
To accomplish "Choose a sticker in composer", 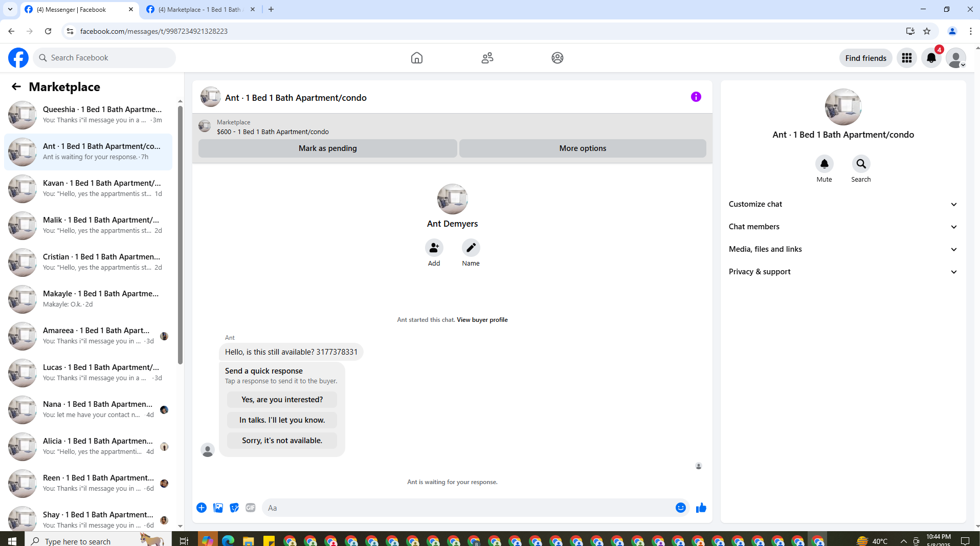I will [x=234, y=508].
